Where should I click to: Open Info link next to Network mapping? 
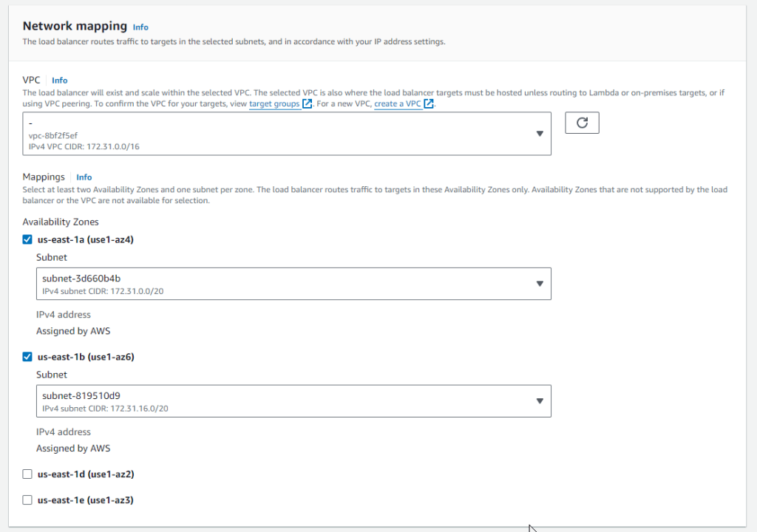coord(140,27)
